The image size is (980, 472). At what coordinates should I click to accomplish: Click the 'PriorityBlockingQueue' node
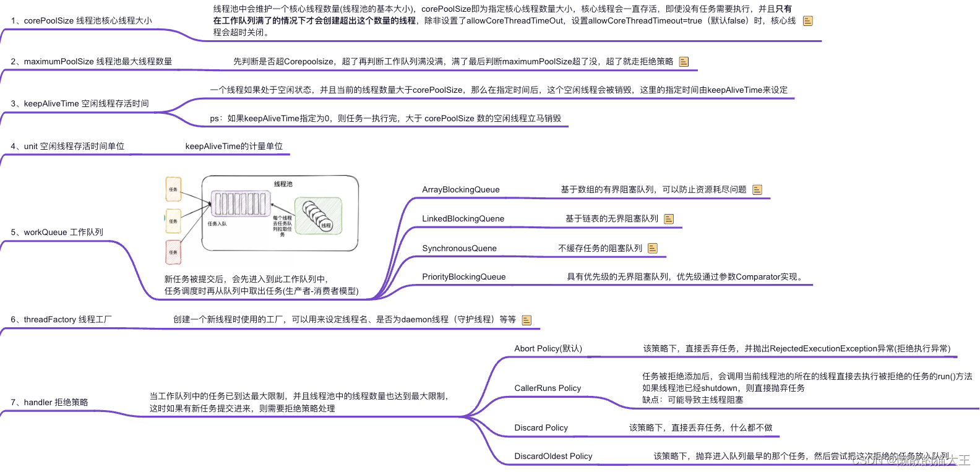464,277
